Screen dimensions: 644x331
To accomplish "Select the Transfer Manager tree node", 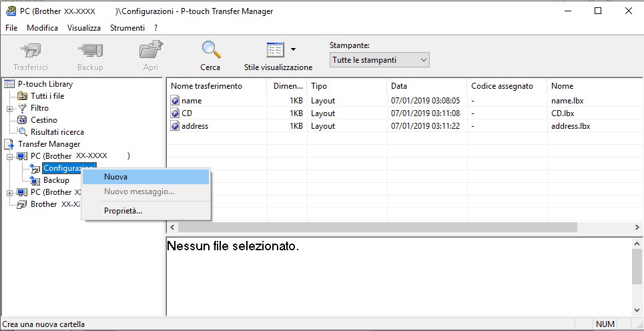I will [49, 144].
